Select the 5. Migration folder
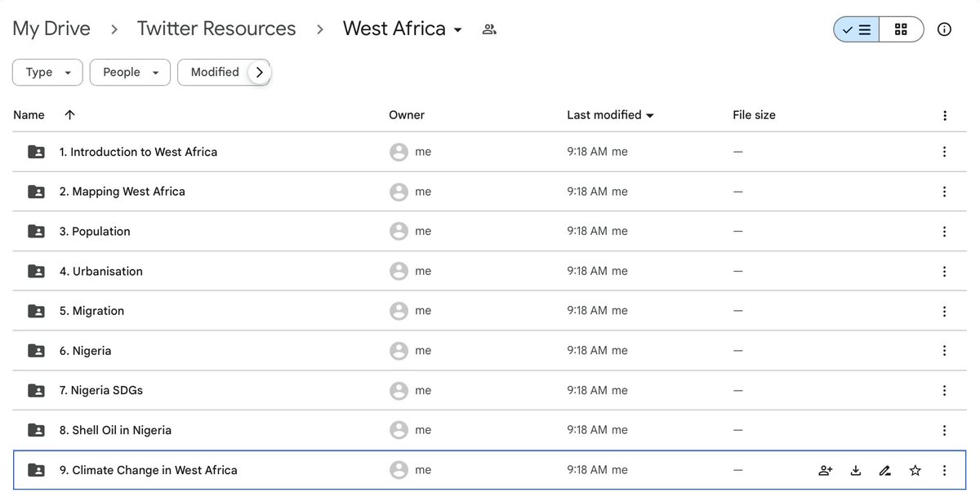 click(x=489, y=311)
